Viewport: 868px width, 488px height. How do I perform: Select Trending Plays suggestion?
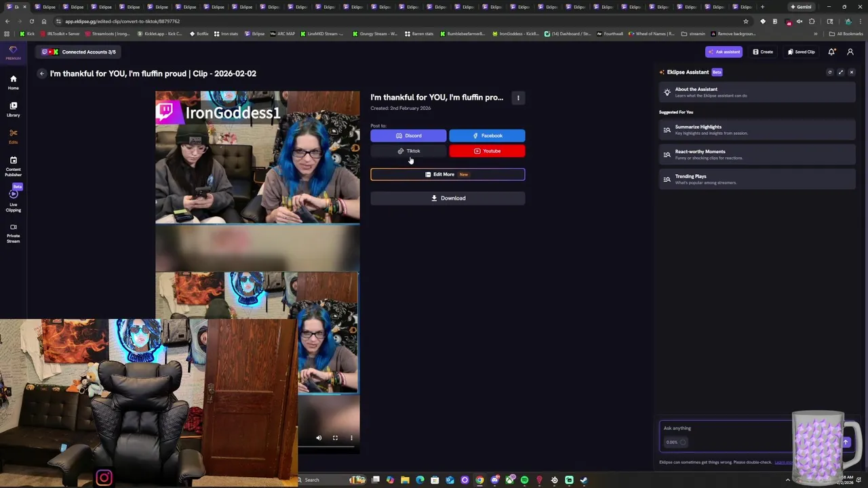point(757,179)
